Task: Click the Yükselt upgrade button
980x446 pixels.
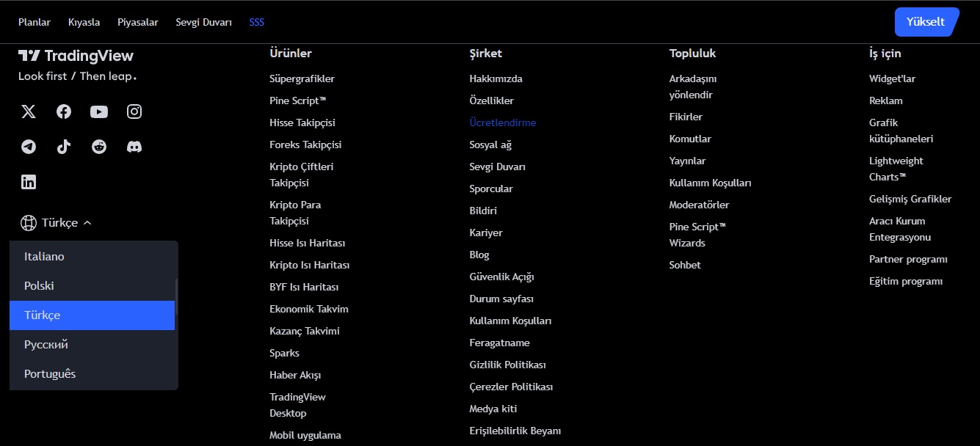Action: point(926,22)
